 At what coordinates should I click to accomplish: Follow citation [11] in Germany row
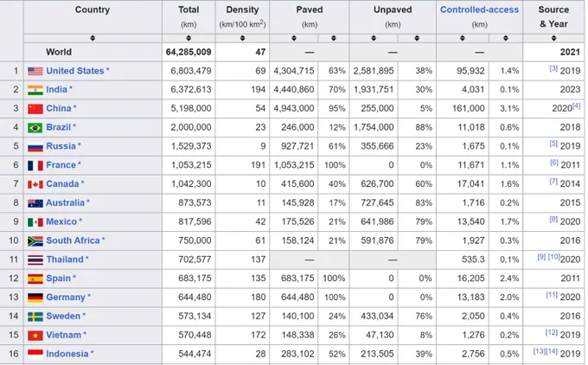click(x=552, y=295)
